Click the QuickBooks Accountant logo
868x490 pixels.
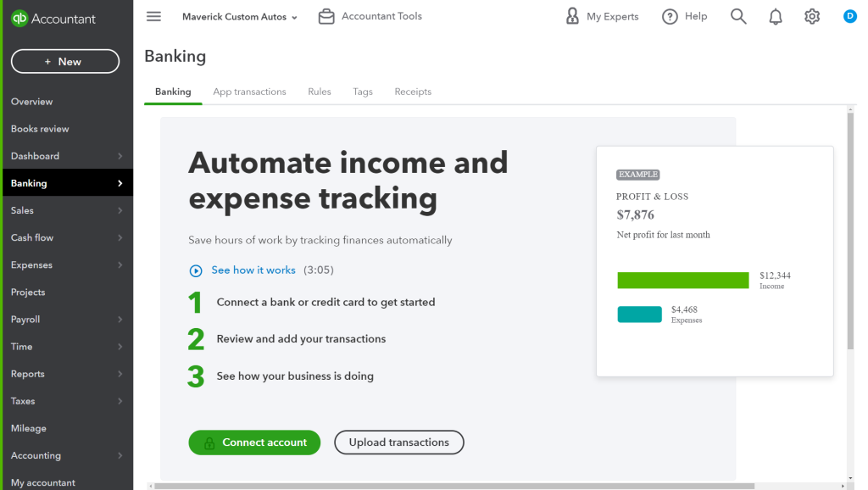pos(53,19)
